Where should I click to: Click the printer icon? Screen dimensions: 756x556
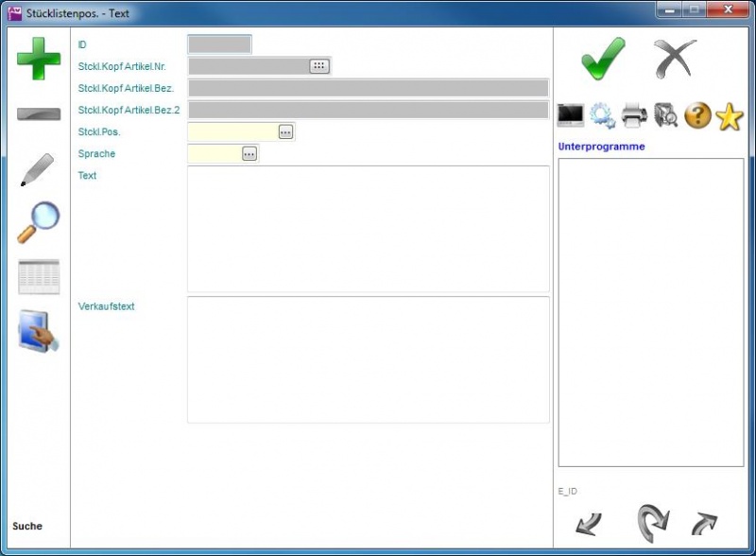634,115
